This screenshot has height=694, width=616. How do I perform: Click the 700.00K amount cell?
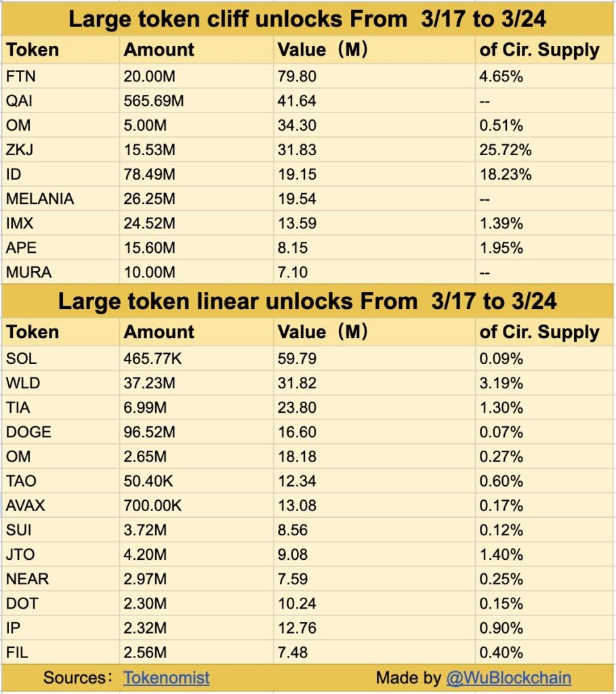pos(152,505)
